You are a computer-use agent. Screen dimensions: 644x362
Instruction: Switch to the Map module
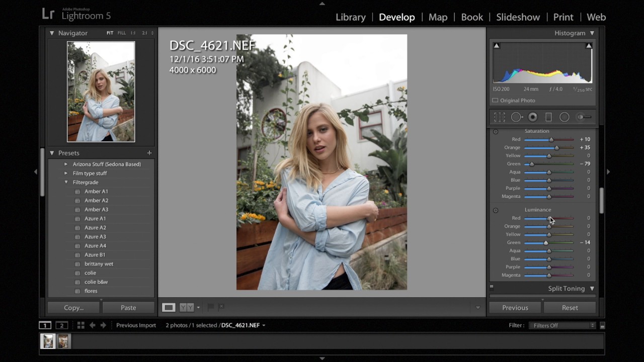click(x=438, y=17)
